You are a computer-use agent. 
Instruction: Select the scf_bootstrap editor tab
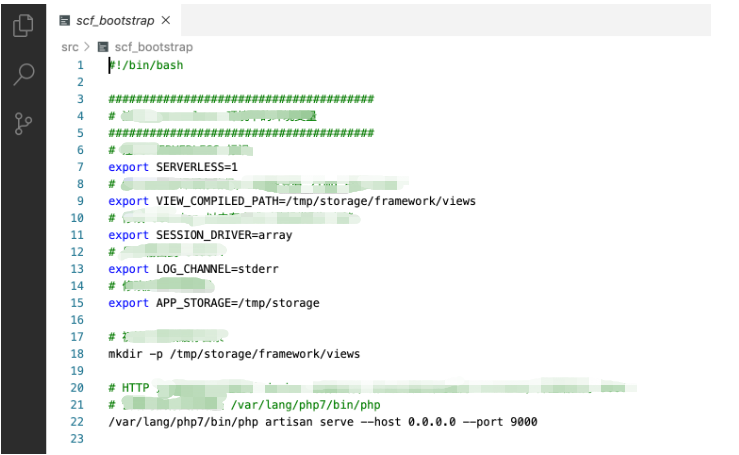click(x=115, y=20)
